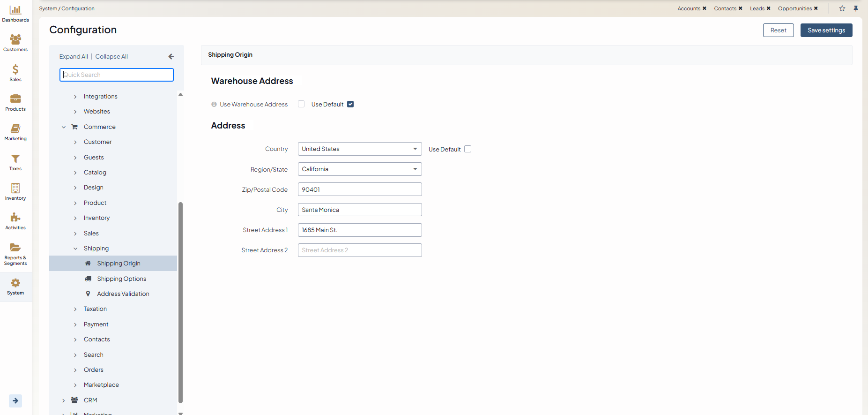Check Use Default next to Country
The height and width of the screenshot is (415, 868).
tap(467, 149)
